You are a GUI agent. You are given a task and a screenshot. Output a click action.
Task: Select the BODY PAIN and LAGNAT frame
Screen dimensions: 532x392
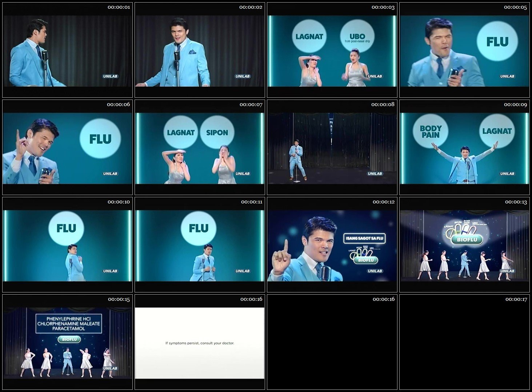tap(464, 147)
